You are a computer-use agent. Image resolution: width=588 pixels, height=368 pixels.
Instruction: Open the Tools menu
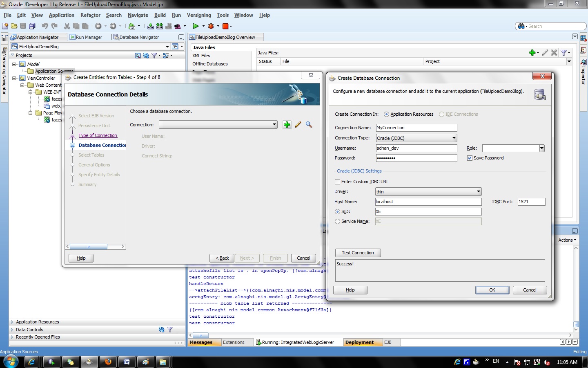point(223,15)
